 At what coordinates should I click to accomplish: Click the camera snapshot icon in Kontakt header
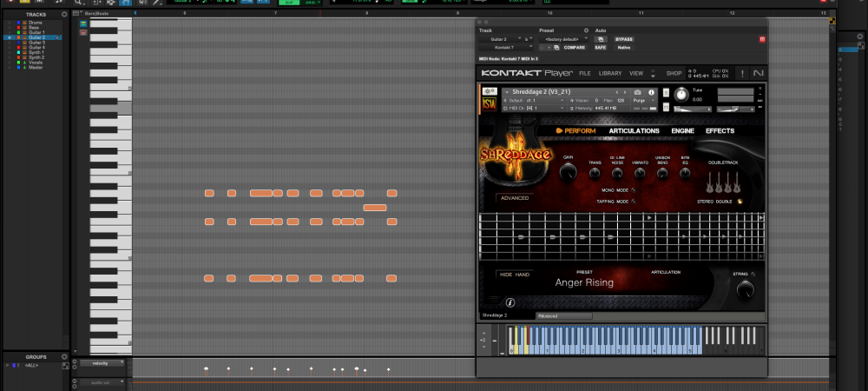(638, 92)
